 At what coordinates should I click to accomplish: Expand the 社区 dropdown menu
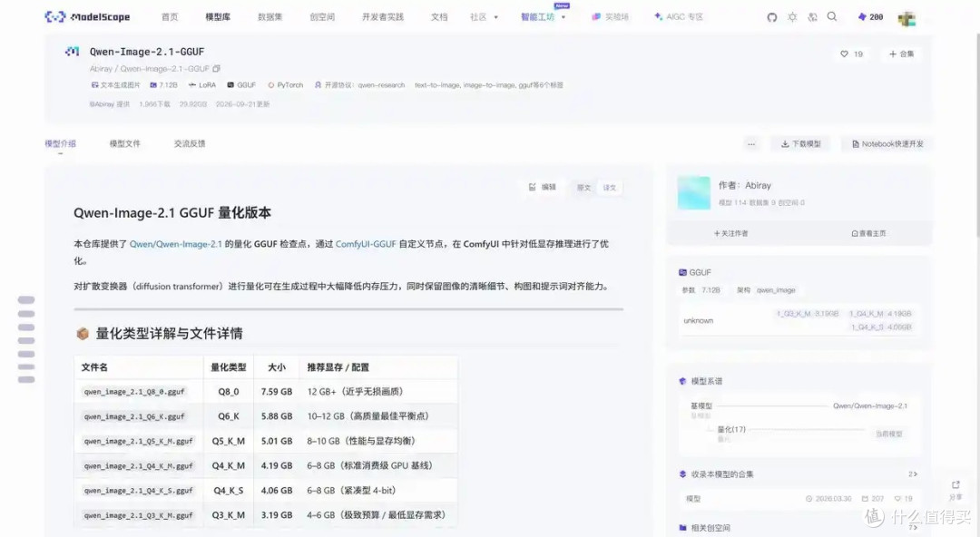click(x=484, y=17)
